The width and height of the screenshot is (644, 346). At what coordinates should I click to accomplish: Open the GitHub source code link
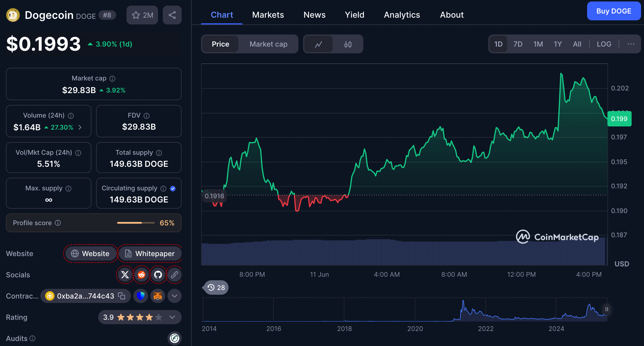pyautogui.click(x=158, y=275)
